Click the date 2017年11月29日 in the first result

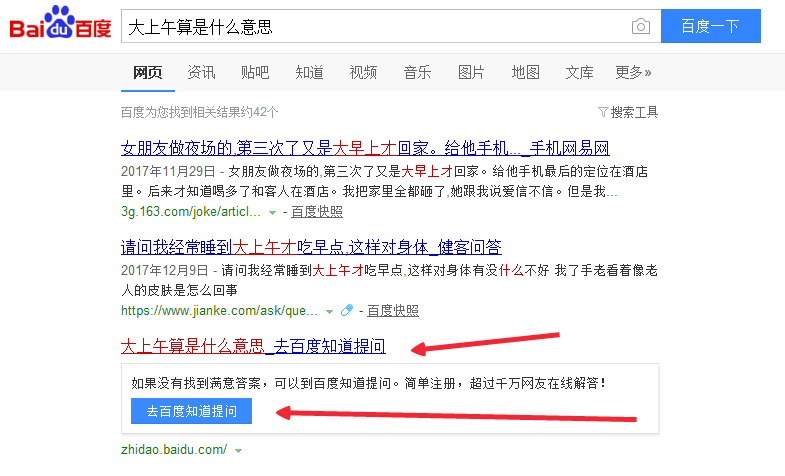[x=168, y=172]
